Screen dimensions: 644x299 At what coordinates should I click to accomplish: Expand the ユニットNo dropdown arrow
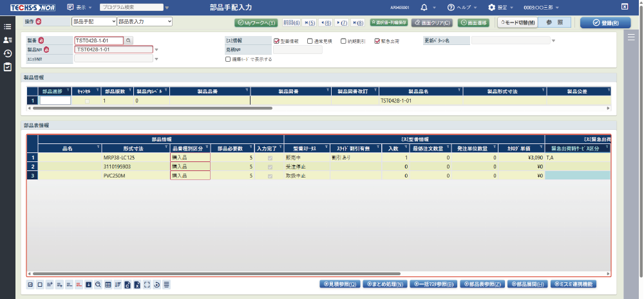(x=156, y=59)
